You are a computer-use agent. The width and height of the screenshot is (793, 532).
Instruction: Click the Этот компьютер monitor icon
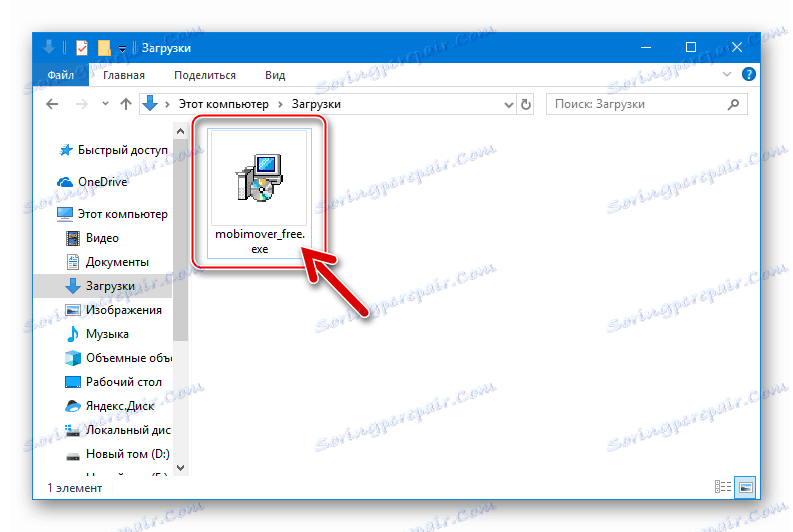coord(65,214)
